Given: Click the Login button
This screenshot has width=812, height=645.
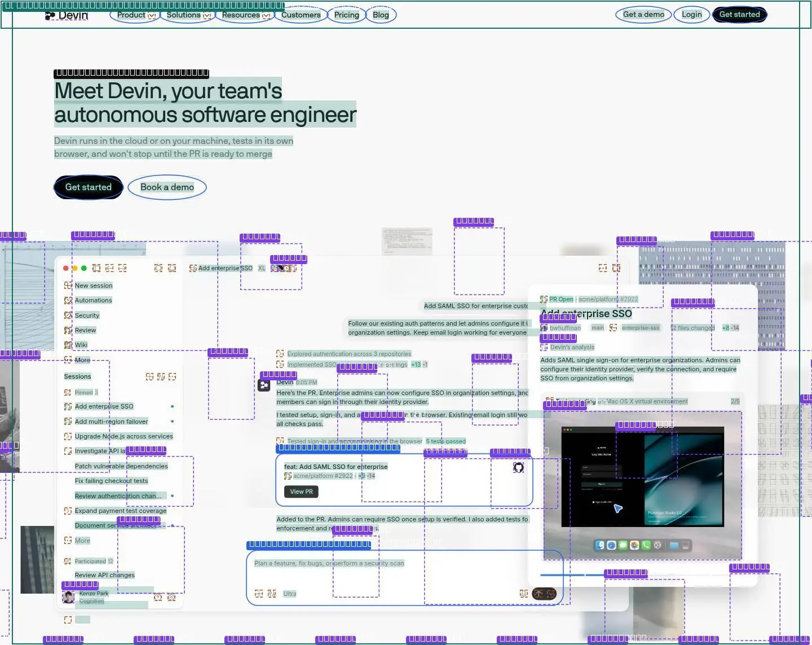Looking at the screenshot, I should click(692, 14).
